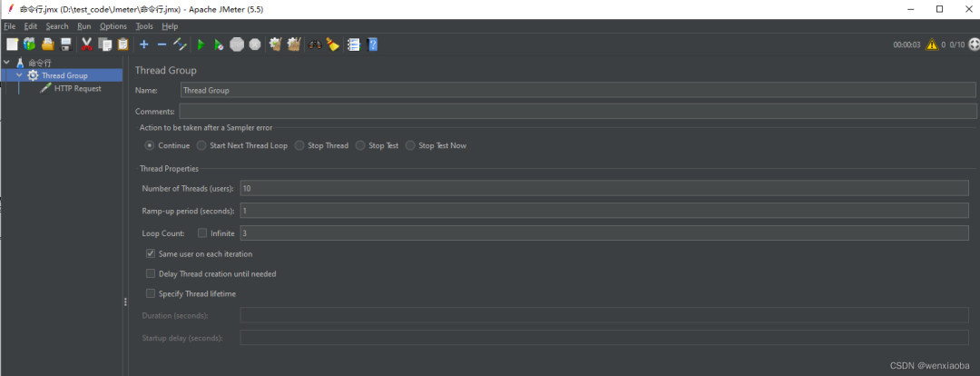Open the Templates icon in toolbar

(29, 45)
